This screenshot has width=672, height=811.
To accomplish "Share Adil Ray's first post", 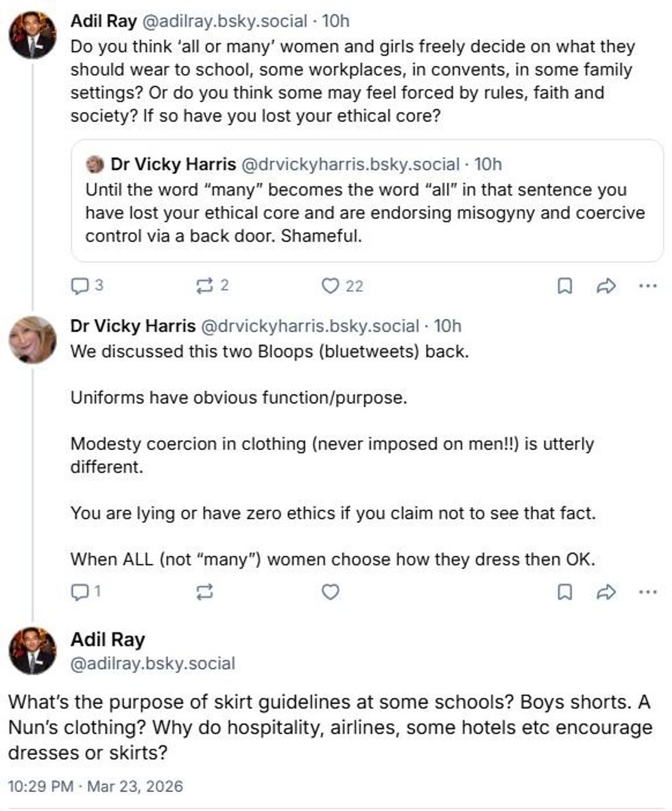I will pos(605,286).
